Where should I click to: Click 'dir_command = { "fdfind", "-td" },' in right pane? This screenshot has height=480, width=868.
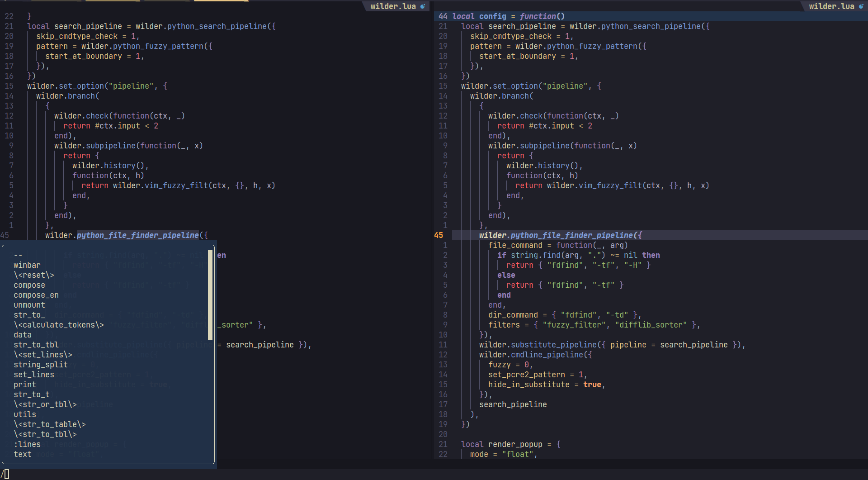565,315
